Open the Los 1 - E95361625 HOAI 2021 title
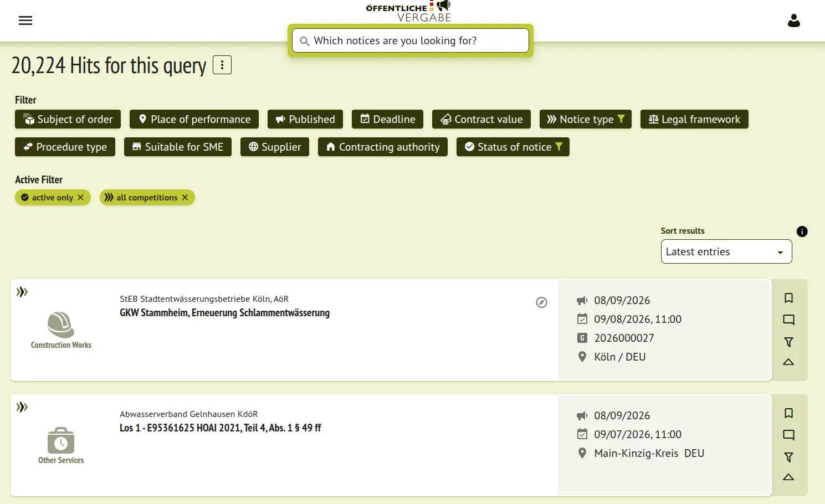Image resolution: width=825 pixels, height=504 pixels. click(221, 428)
